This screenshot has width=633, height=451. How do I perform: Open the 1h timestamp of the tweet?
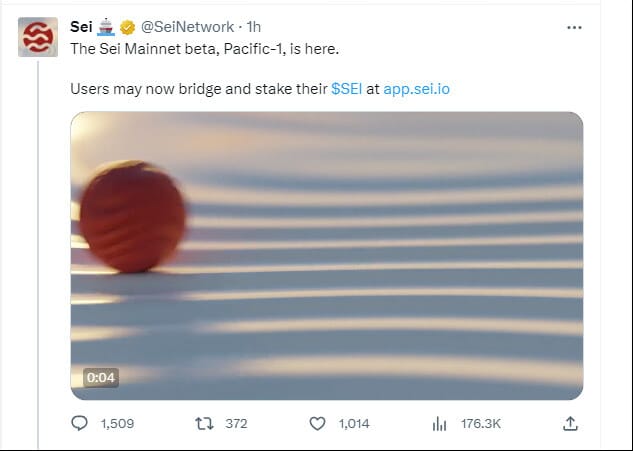[253, 27]
